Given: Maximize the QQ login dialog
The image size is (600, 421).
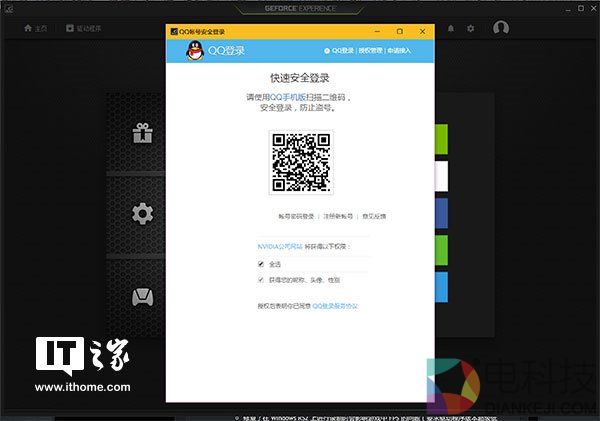Looking at the screenshot, I should [x=400, y=31].
